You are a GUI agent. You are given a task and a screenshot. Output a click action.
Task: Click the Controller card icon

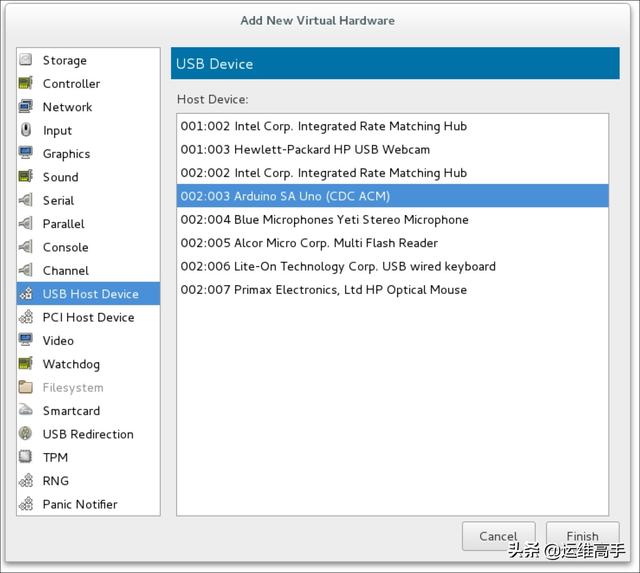[x=26, y=83]
